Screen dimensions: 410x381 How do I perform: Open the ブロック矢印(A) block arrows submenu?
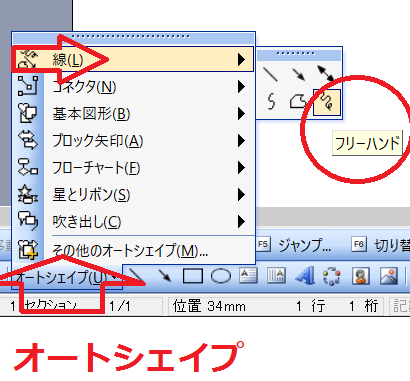[133, 141]
